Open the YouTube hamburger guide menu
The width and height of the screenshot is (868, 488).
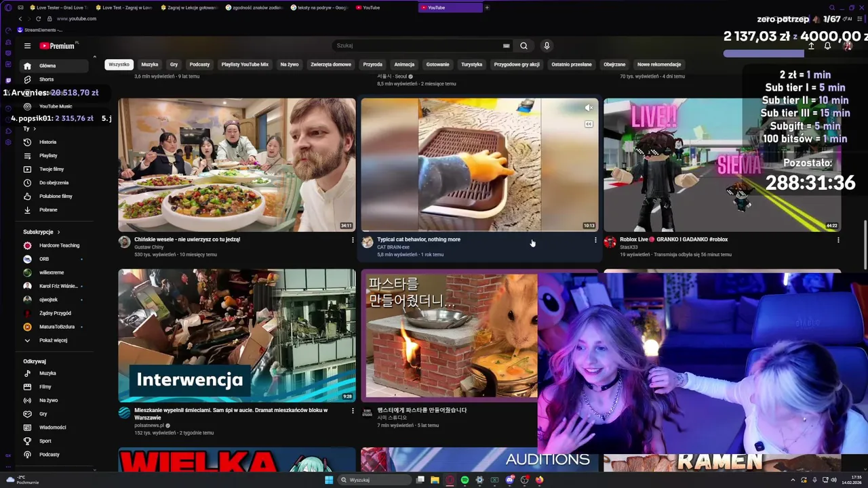[x=27, y=46]
